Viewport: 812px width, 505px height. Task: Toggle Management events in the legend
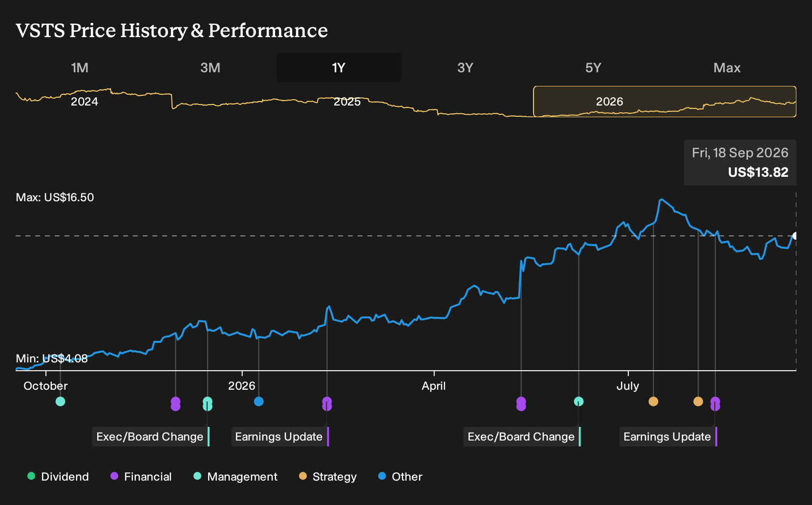[x=235, y=477]
